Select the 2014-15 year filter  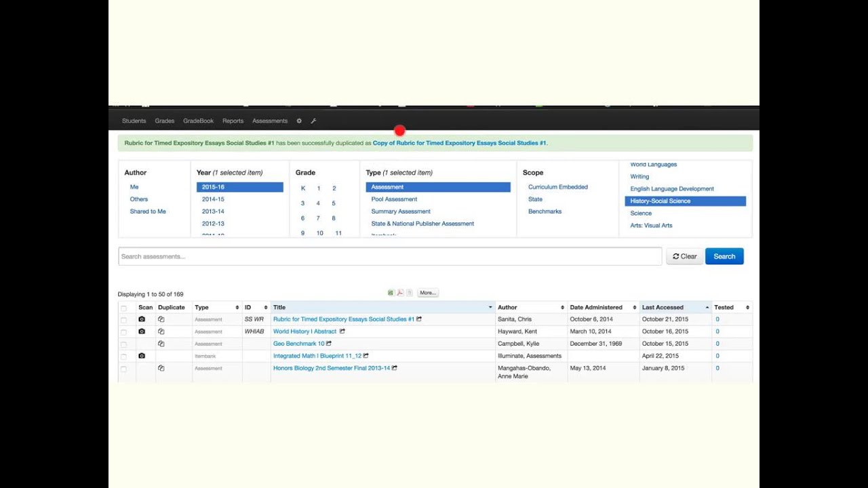213,199
